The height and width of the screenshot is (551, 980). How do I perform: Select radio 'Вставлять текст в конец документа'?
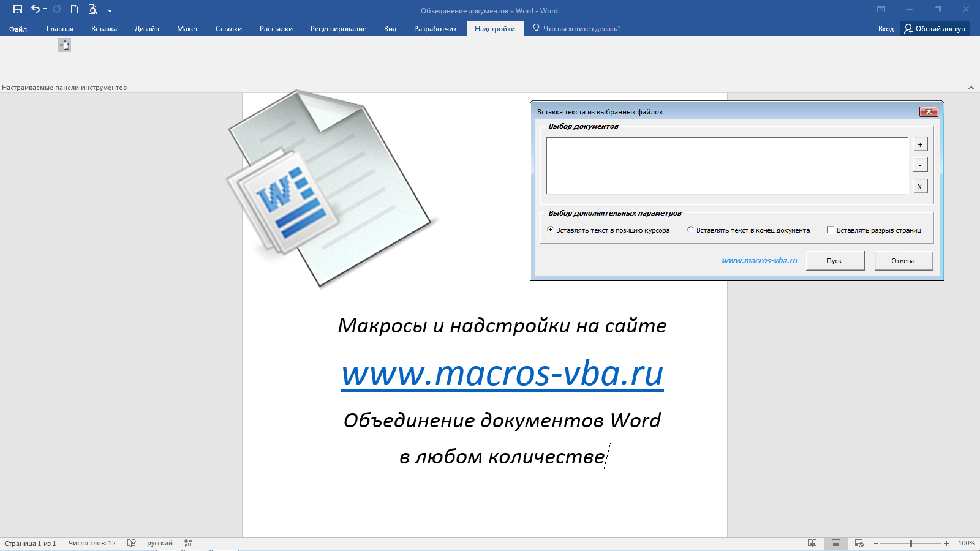691,230
